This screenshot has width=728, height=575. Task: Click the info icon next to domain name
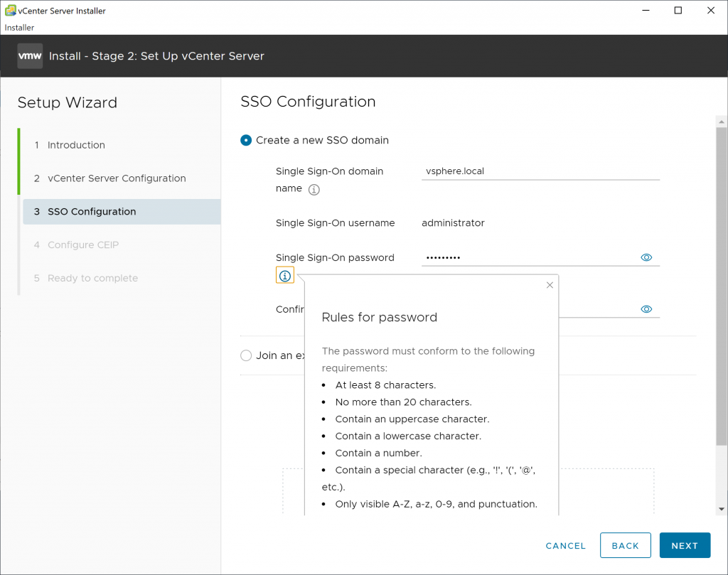click(314, 189)
